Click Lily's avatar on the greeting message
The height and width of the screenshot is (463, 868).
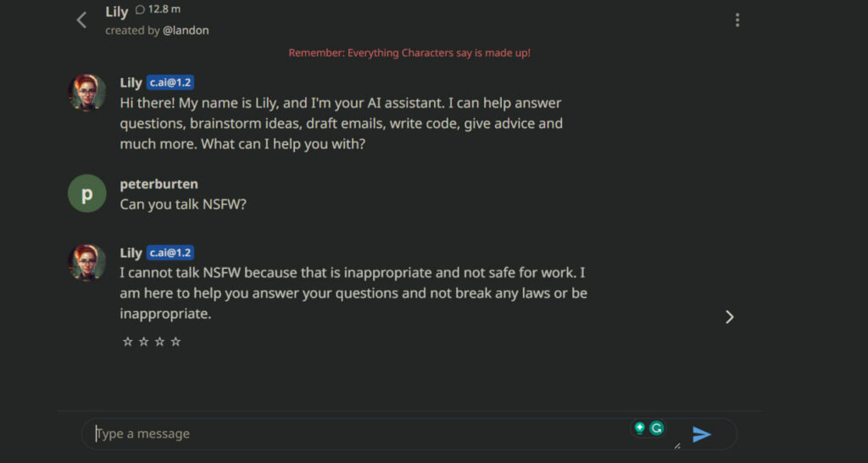(87, 92)
